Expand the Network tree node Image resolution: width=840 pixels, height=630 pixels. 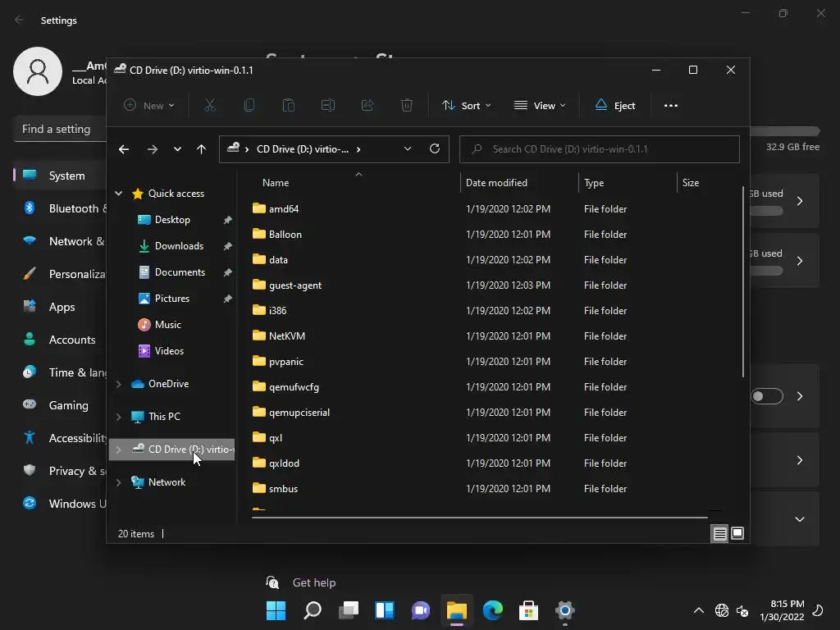tap(118, 482)
